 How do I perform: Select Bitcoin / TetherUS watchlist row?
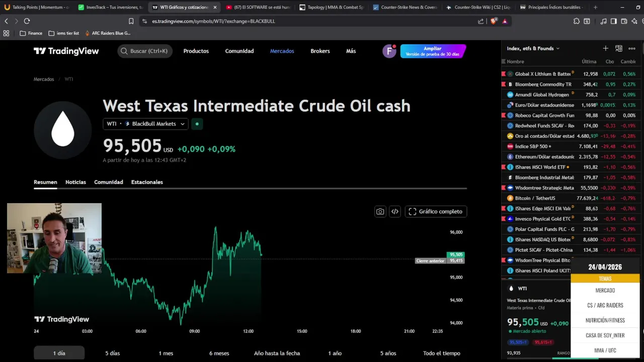(x=572, y=198)
